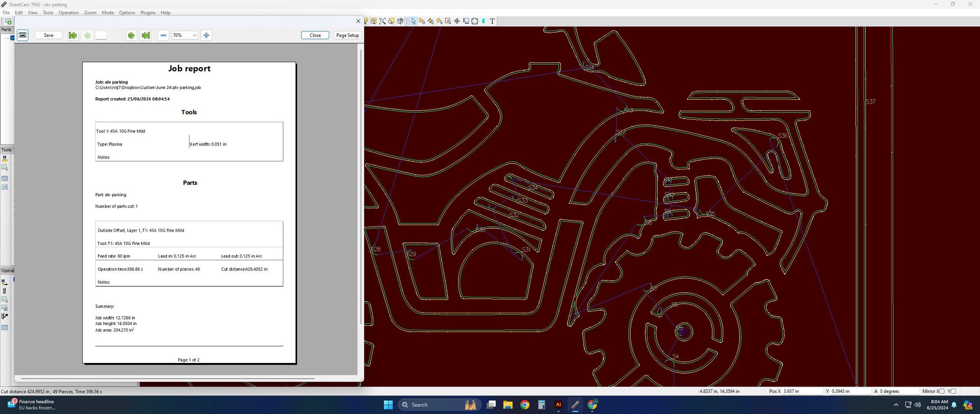Select the rounded rectangle corner tool

coord(475,21)
